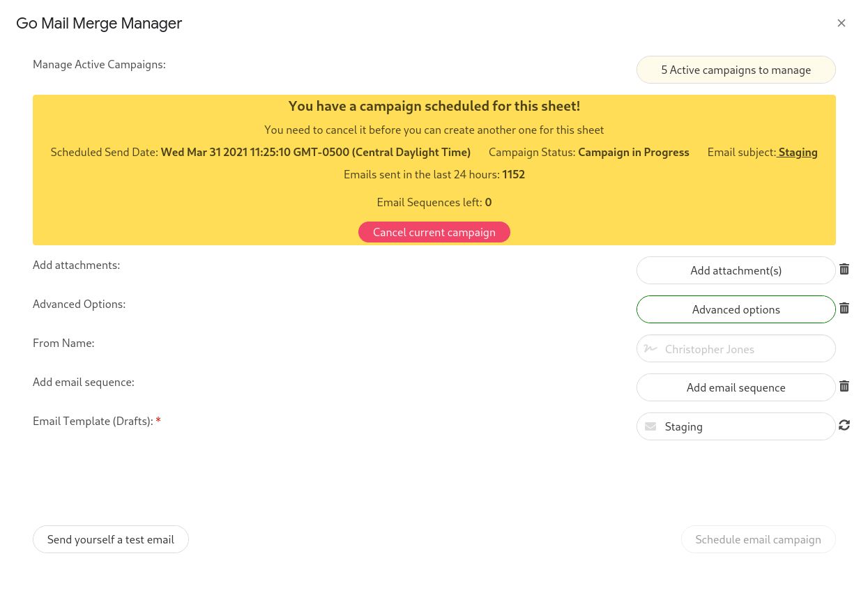Screen dimensions: 868x595
Task: Click the signature icon beside From Name
Action: click(650, 348)
